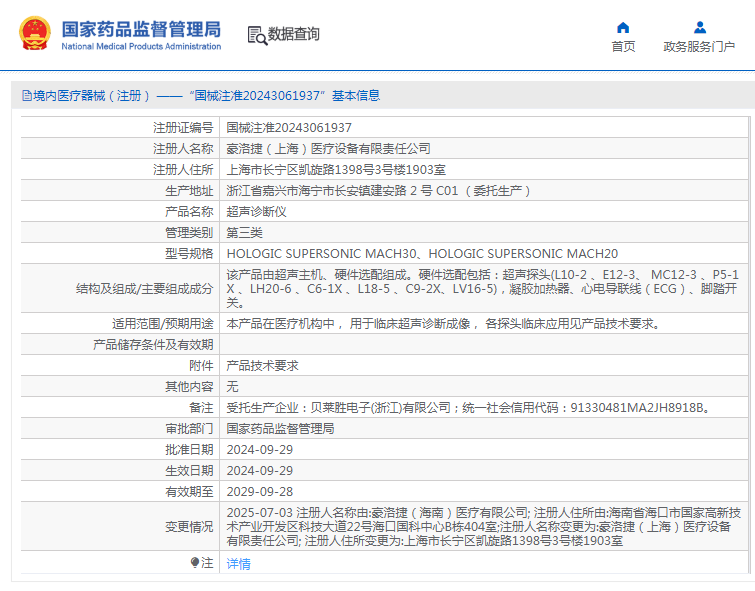Click 附件 label

coord(201,366)
